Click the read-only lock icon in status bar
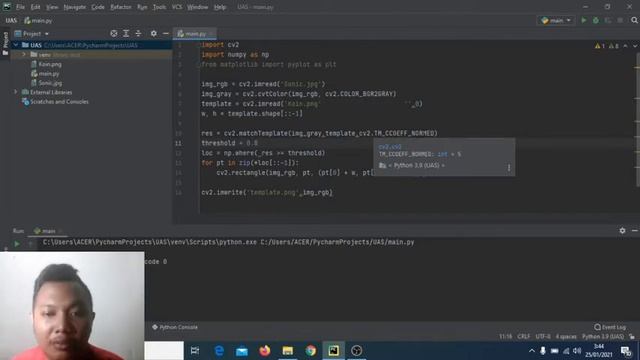 (632, 337)
